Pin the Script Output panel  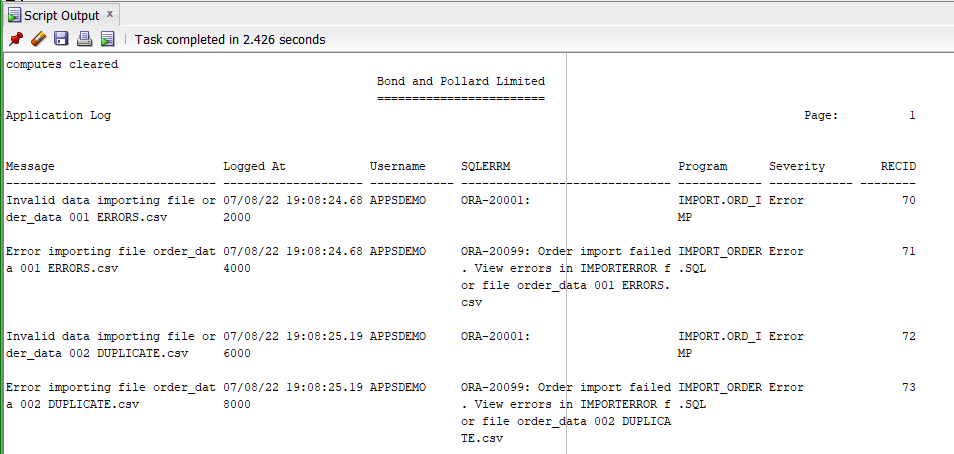pos(16,39)
